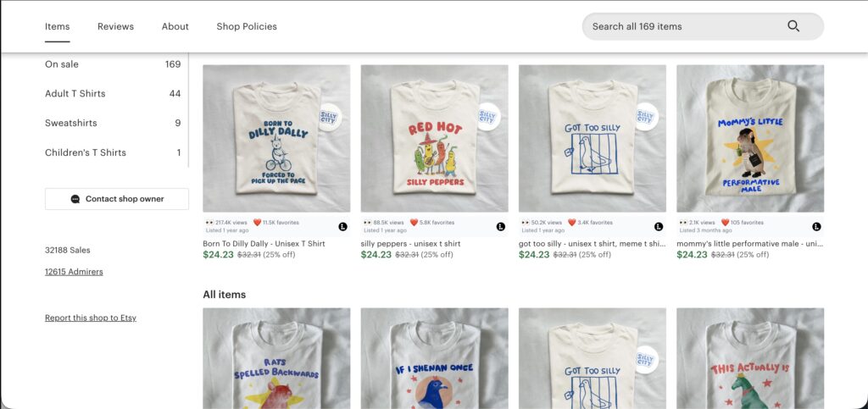Screen dimensions: 868x409
Task: Click the search magnifier icon
Action: pyautogui.click(x=793, y=26)
